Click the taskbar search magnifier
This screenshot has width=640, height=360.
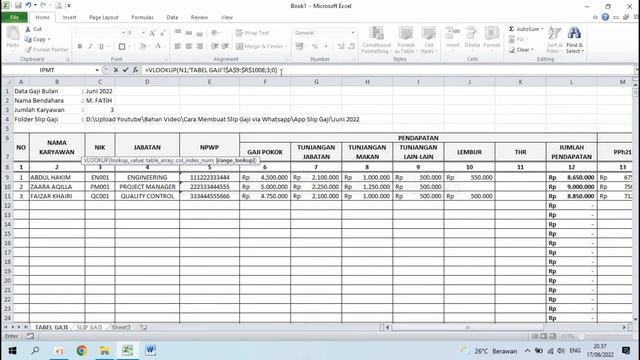point(36,351)
